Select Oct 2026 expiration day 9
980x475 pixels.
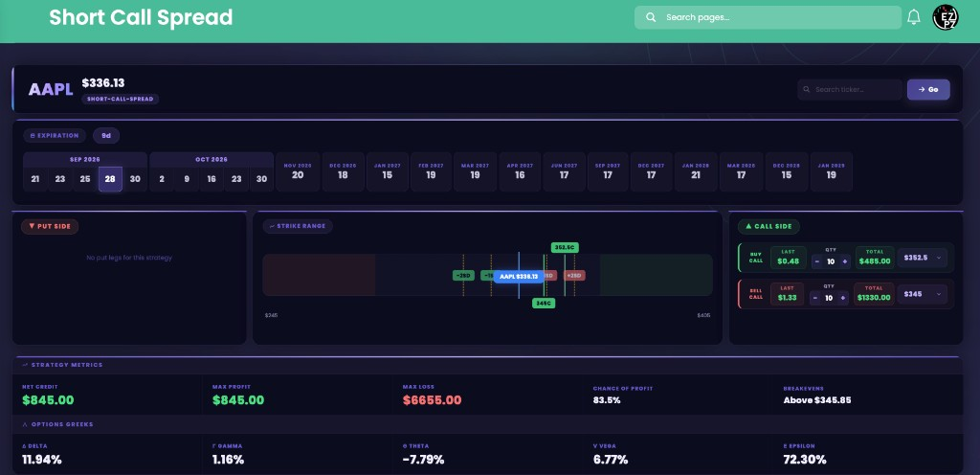(x=187, y=179)
